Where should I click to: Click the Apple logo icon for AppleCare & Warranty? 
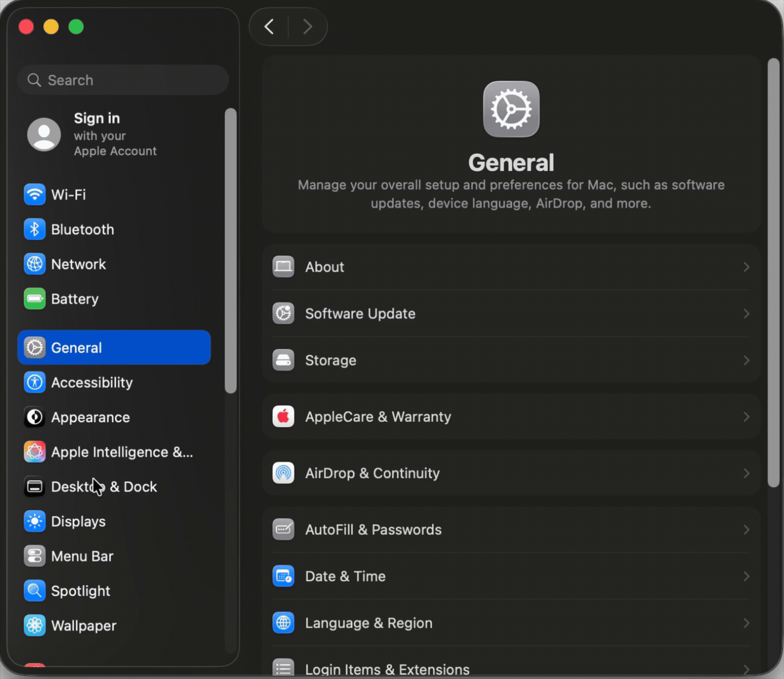pyautogui.click(x=283, y=417)
